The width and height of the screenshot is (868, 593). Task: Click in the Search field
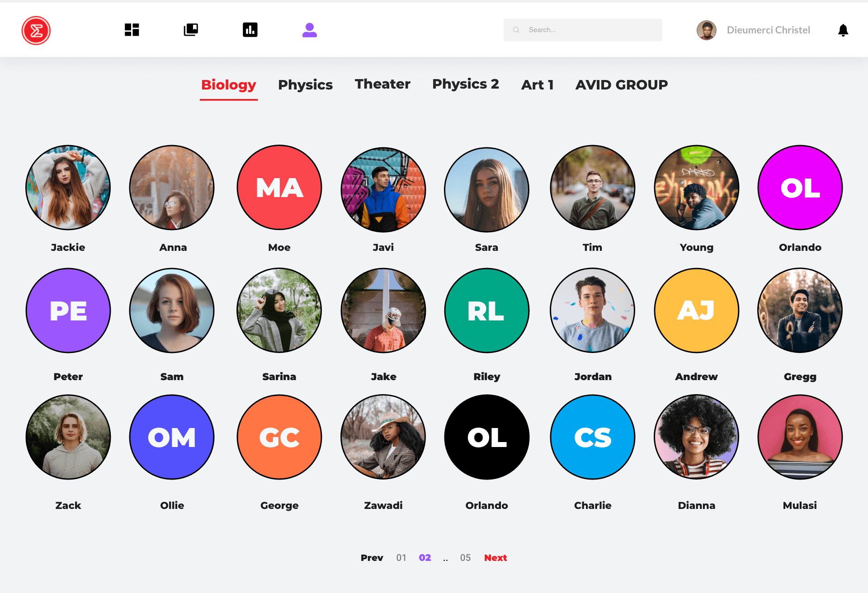point(583,30)
